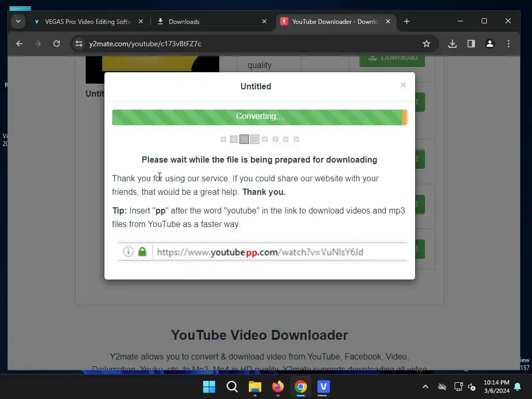Close the Untitled converting dialog

(403, 85)
